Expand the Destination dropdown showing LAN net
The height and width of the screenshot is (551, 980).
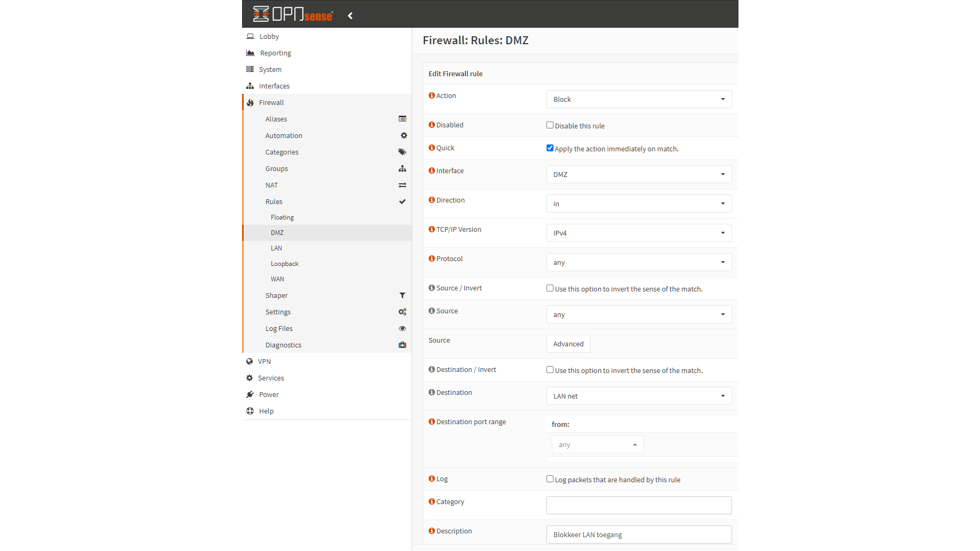click(639, 396)
